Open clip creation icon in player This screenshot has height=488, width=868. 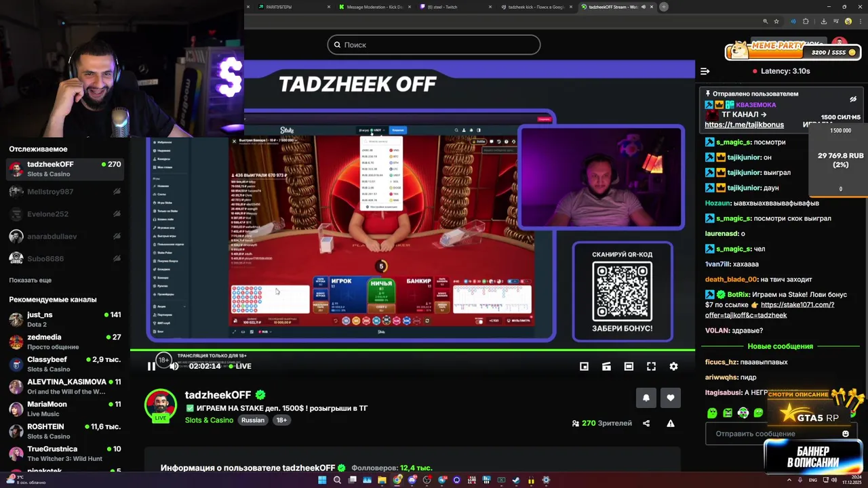click(x=606, y=366)
